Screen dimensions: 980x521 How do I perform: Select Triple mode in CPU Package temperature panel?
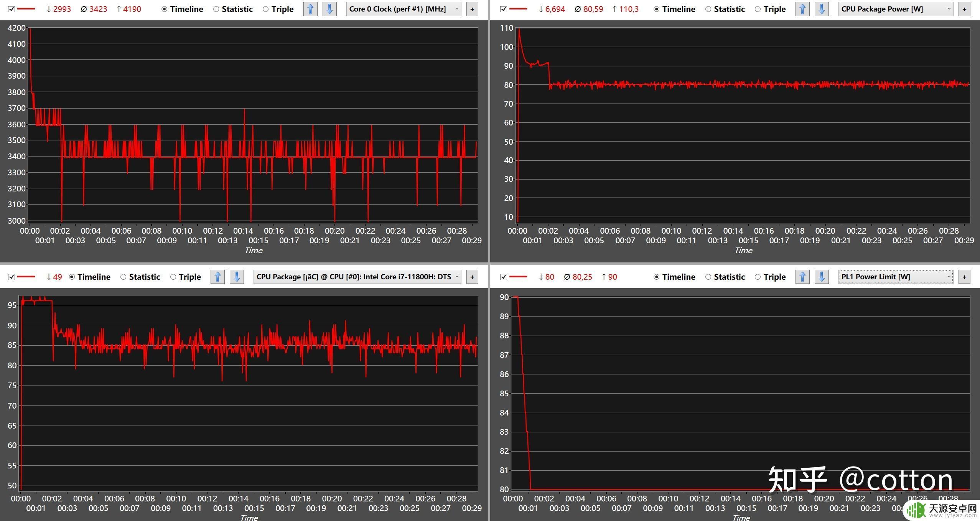tap(186, 277)
